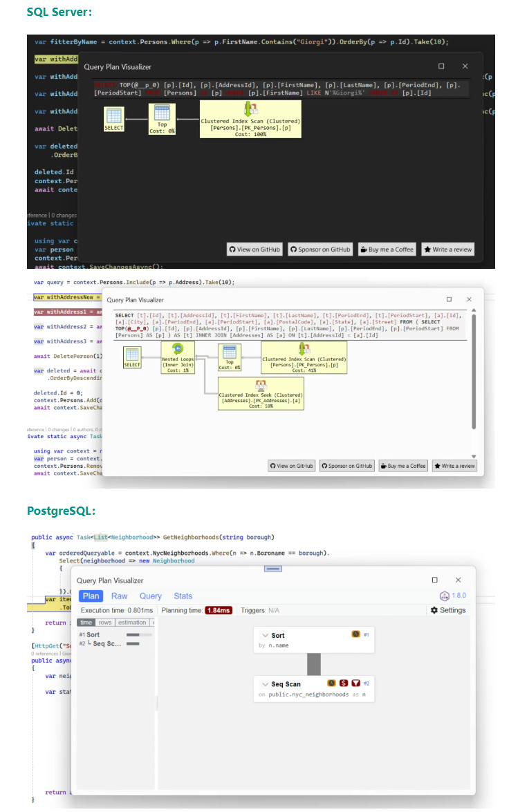Open View on GitHub in light-themed visualizer
The height and width of the screenshot is (812, 509).
coord(291,466)
